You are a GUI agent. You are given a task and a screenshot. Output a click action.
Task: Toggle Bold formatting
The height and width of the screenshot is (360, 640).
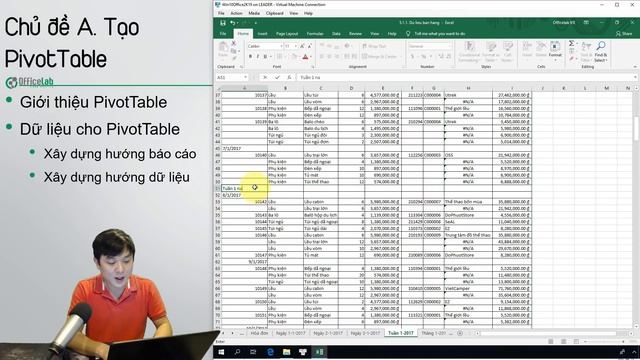click(x=250, y=57)
